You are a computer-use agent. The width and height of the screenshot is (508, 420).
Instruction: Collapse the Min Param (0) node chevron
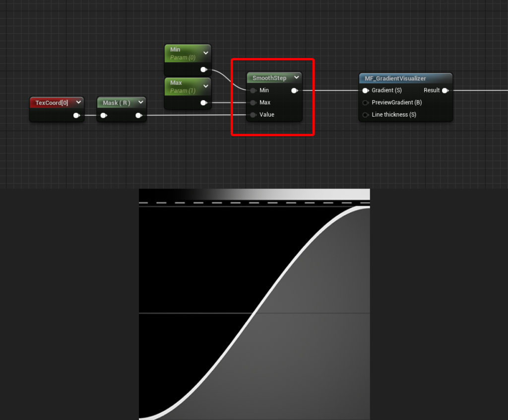[x=206, y=53]
